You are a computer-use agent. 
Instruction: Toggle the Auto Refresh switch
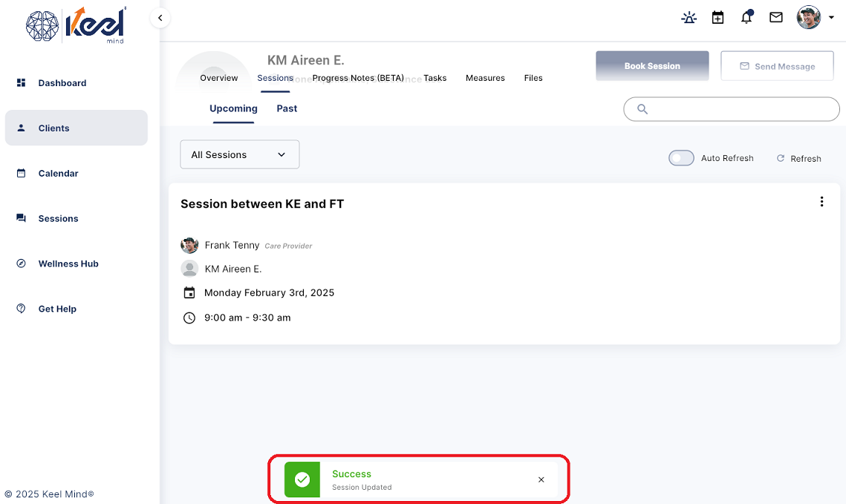click(681, 158)
